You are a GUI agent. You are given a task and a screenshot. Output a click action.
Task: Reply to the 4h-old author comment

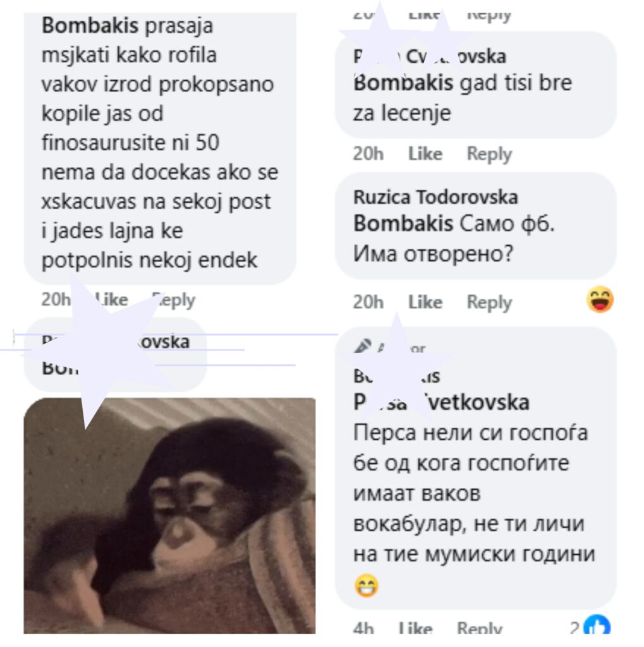(x=479, y=628)
